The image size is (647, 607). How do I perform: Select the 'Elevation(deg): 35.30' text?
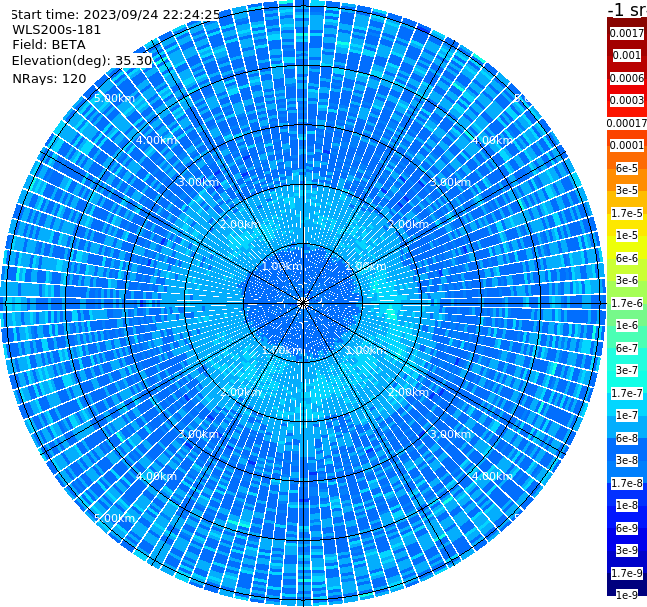tap(82, 61)
